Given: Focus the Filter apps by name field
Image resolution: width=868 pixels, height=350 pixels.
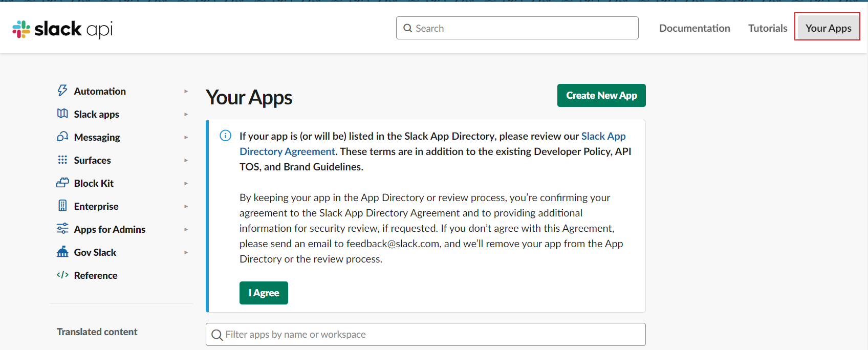Looking at the screenshot, I should (425, 335).
